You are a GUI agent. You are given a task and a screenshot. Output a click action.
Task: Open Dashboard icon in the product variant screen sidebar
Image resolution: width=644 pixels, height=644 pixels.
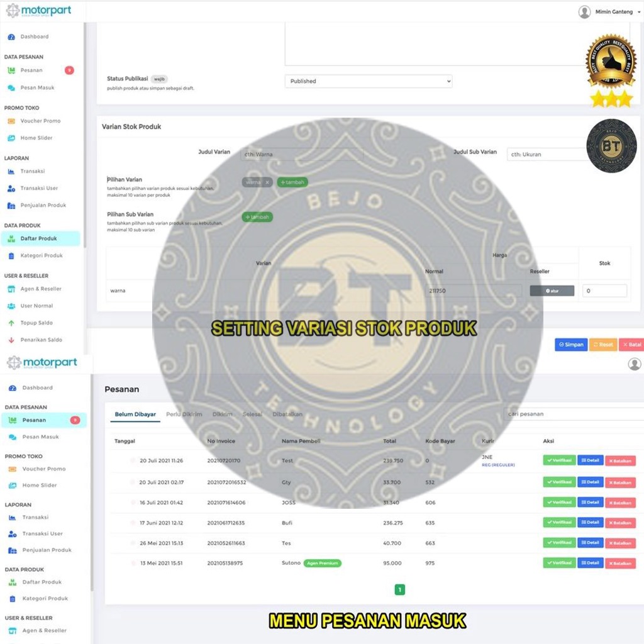(11, 37)
